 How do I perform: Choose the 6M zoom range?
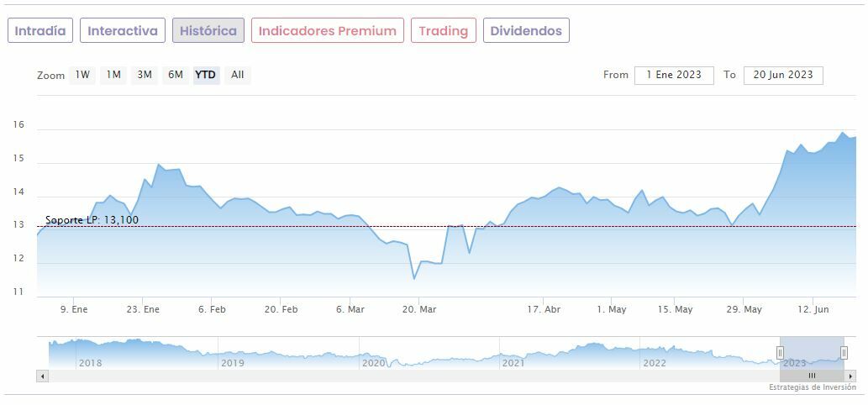(175, 75)
